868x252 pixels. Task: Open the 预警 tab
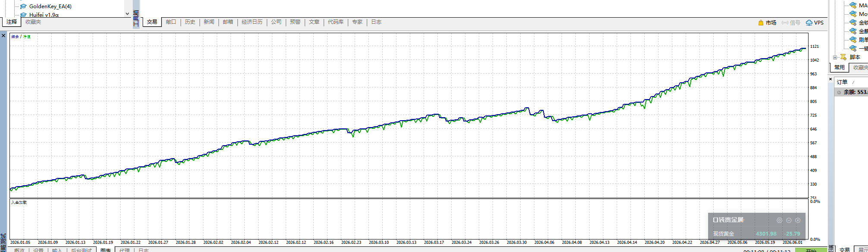295,22
